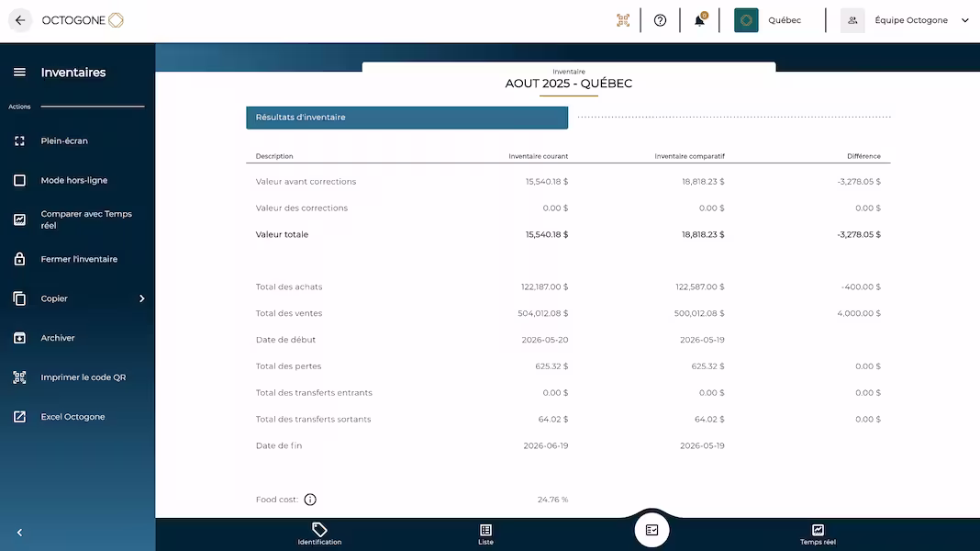Click the Plein-écran fullscreen icon
Viewport: 980px width, 551px height.
click(19, 141)
